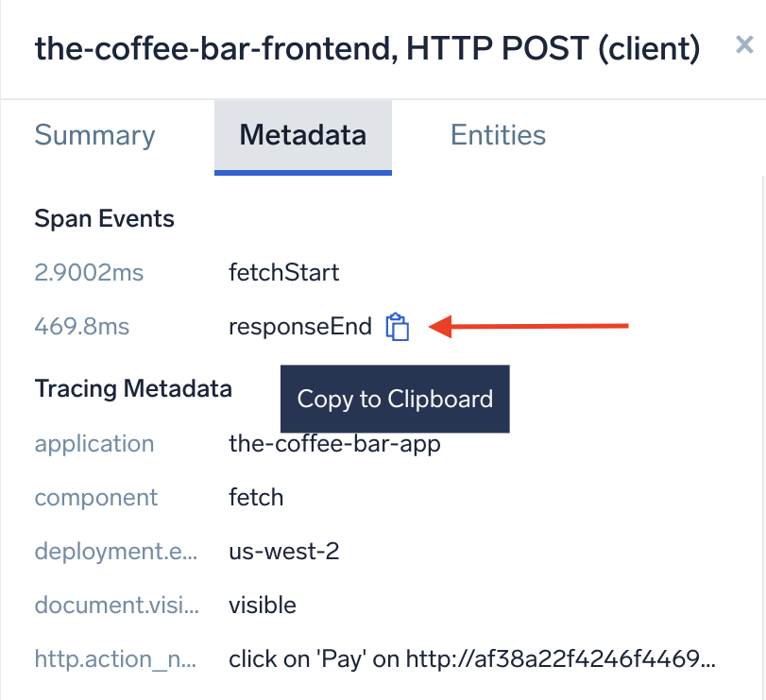Viewport: 766px width, 700px height.
Task: Click the fetch component value
Action: pos(256,497)
